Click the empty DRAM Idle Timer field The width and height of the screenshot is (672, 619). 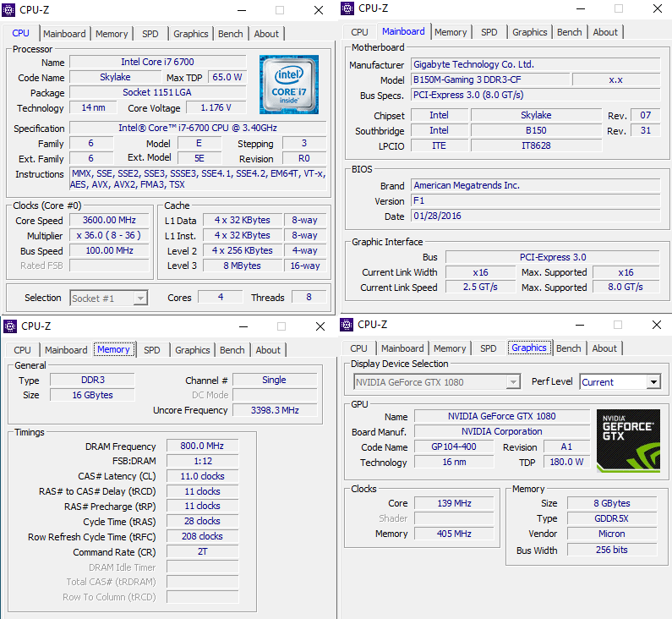click(202, 567)
